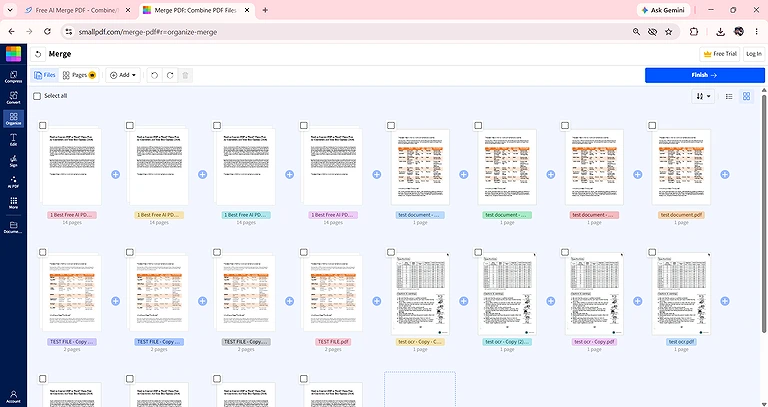Check the pink-tagged 1 Best Free AI checkbox
The width and height of the screenshot is (768, 407).
pyautogui.click(x=43, y=125)
